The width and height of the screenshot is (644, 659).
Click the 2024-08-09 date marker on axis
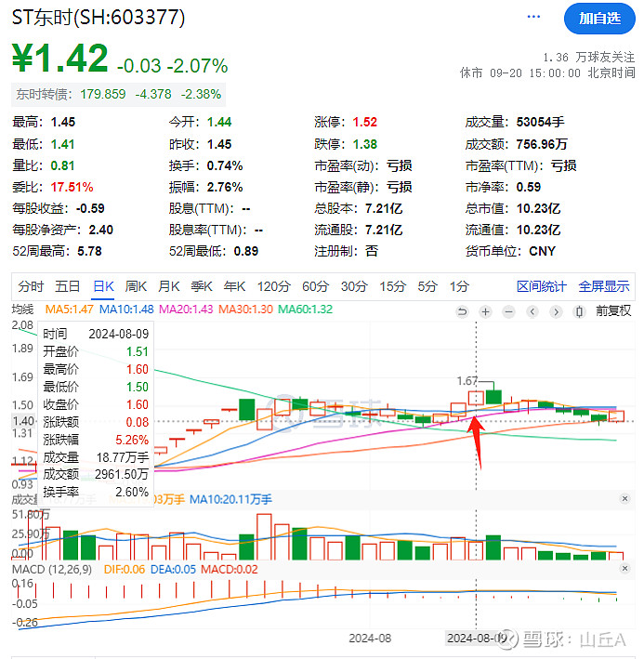[476, 638]
